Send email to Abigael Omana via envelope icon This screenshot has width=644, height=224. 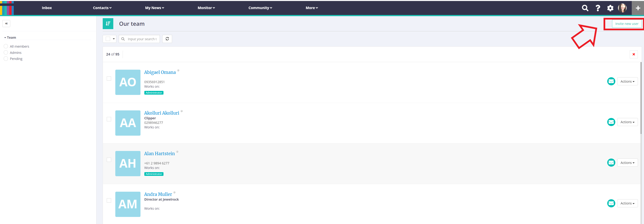pos(611,81)
